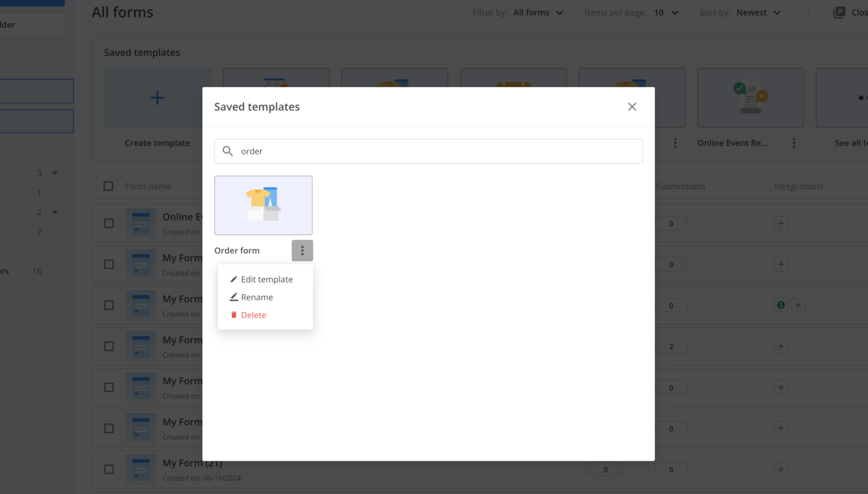The image size is (868, 494).
Task: Tick the checkbox for My Form (21) row
Action: pyautogui.click(x=109, y=470)
